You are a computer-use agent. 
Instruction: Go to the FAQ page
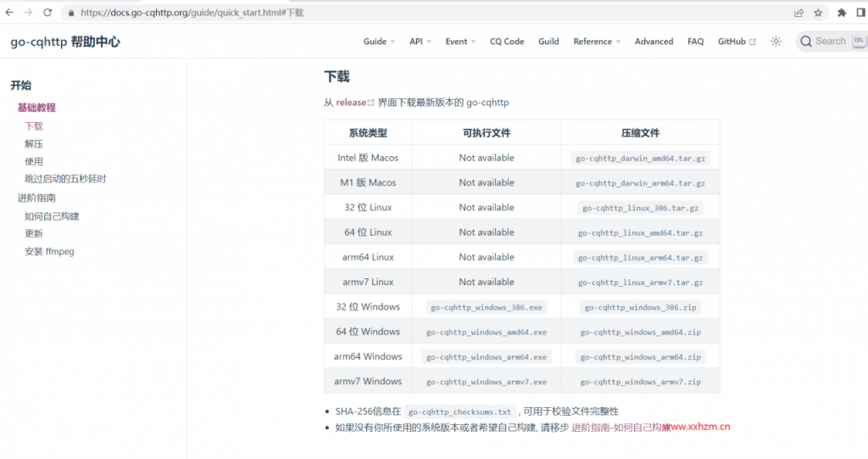pos(695,42)
